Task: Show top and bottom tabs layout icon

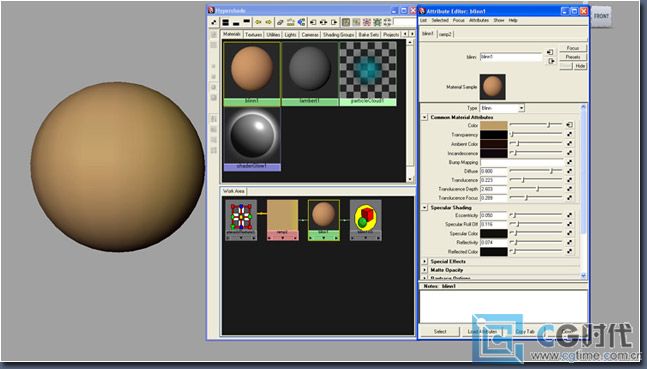Action: (x=225, y=22)
